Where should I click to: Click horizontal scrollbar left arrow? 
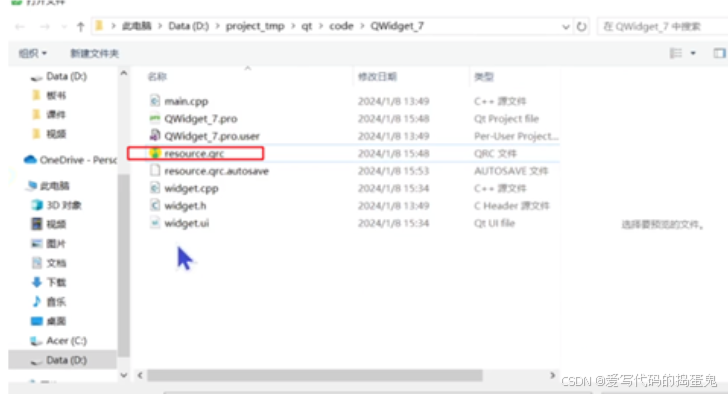click(x=140, y=375)
